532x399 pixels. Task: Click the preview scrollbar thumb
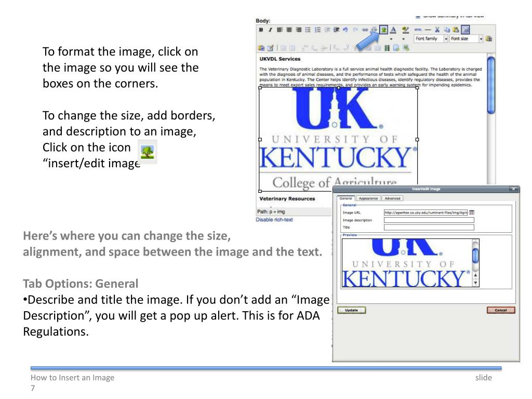pyautogui.click(x=475, y=255)
